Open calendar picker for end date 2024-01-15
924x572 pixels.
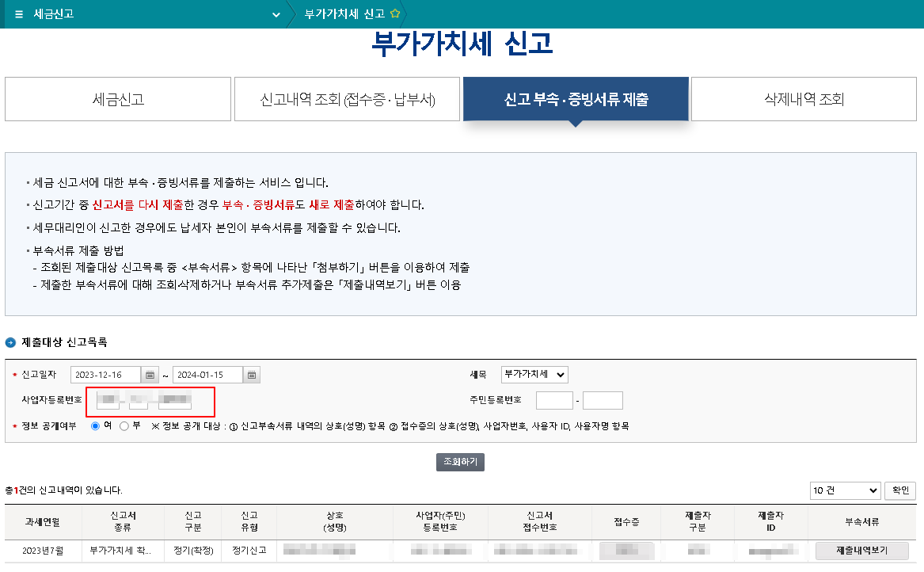pyautogui.click(x=252, y=375)
